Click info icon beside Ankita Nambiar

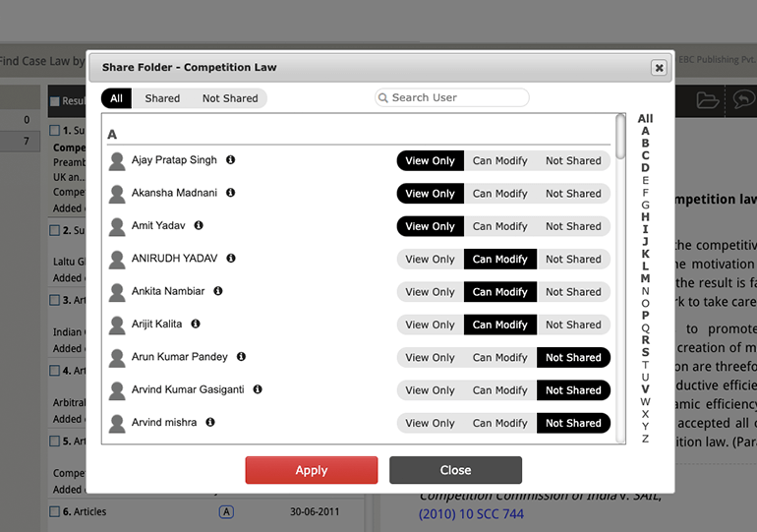[x=218, y=291]
